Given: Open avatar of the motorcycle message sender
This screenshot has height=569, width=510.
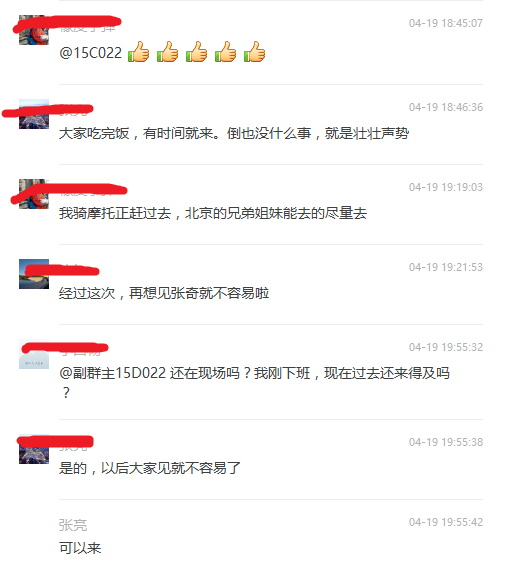Looking at the screenshot, I should pos(34,194).
